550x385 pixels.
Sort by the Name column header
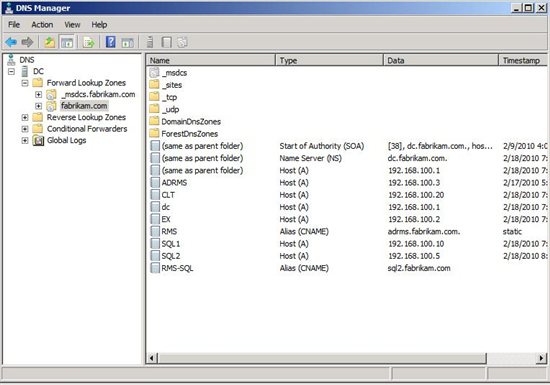tap(211, 60)
